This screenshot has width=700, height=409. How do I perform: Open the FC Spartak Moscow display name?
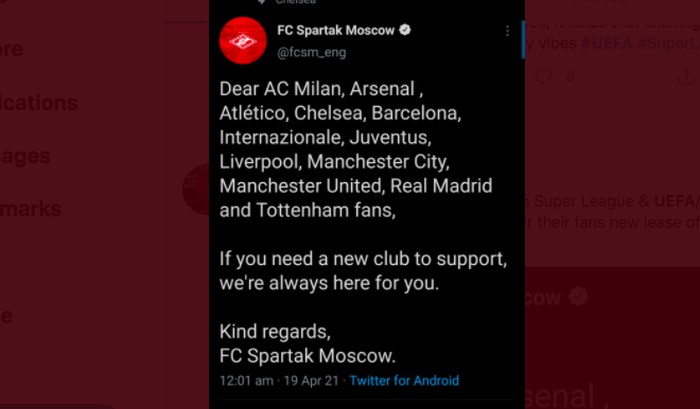tap(336, 30)
